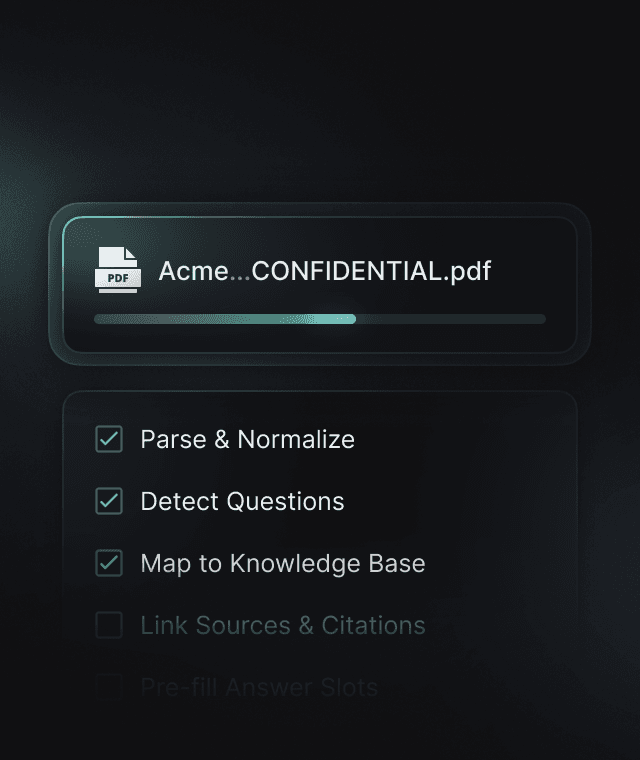The image size is (640, 760).
Task: Click the Parse & Normalize label
Action: (248, 440)
